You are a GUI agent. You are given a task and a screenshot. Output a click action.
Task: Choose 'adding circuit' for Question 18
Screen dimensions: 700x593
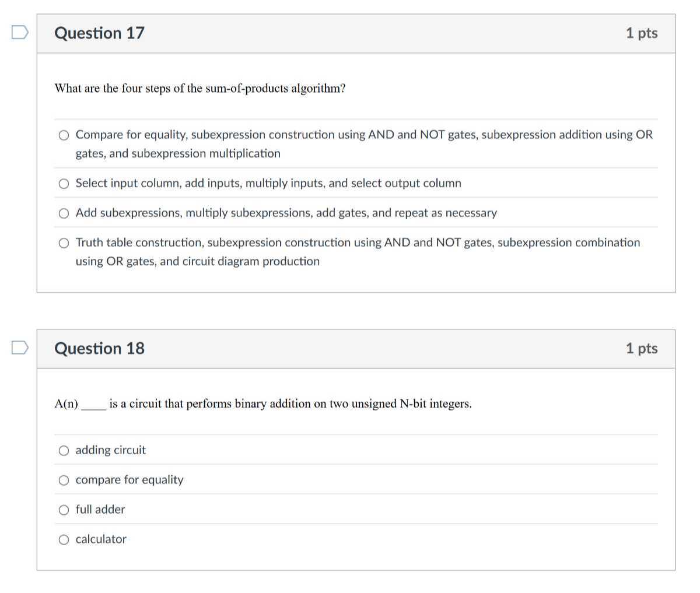64,451
